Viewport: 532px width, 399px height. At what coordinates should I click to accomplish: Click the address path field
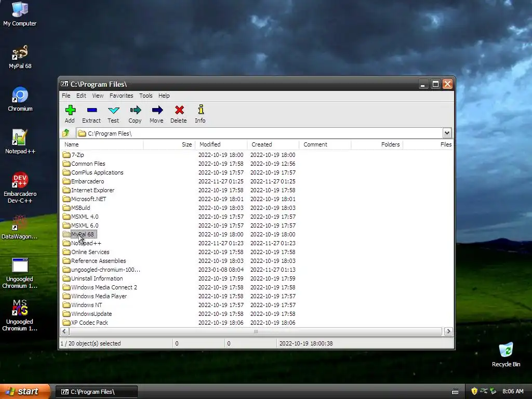(x=260, y=134)
